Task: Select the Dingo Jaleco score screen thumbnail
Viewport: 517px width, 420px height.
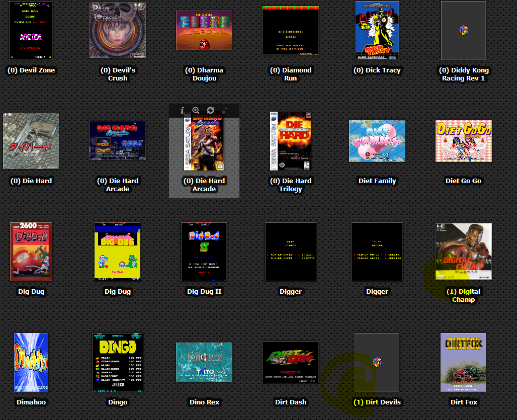Action: [118, 362]
